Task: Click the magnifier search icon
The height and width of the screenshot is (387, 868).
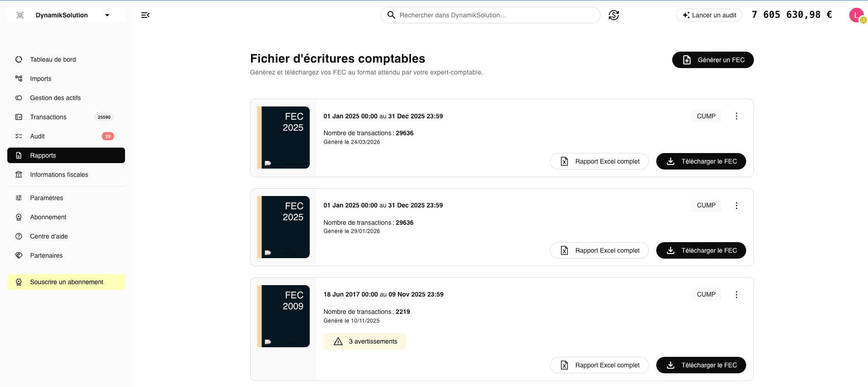Action: tap(391, 15)
